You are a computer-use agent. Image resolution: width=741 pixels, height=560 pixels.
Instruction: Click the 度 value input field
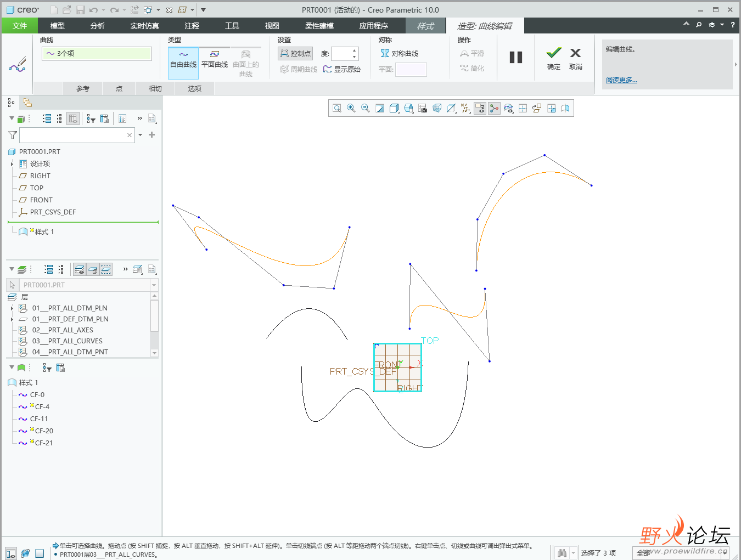341,53
